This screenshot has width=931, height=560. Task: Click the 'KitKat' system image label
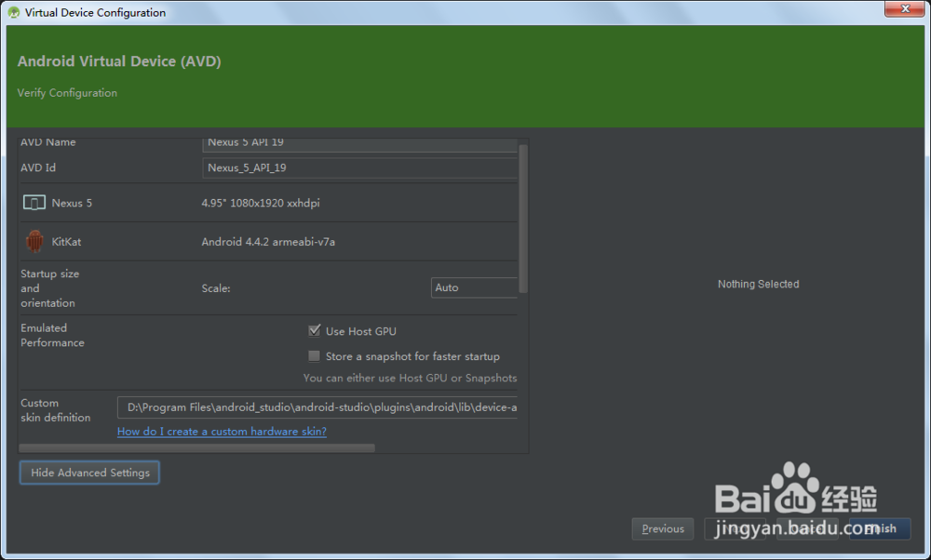66,242
